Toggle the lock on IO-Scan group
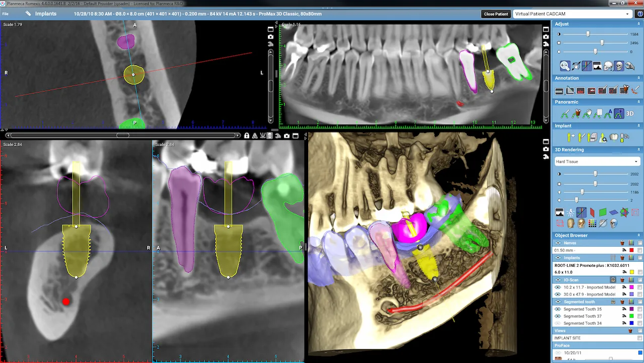Image resolution: width=644 pixels, height=363 pixels. coord(613,280)
